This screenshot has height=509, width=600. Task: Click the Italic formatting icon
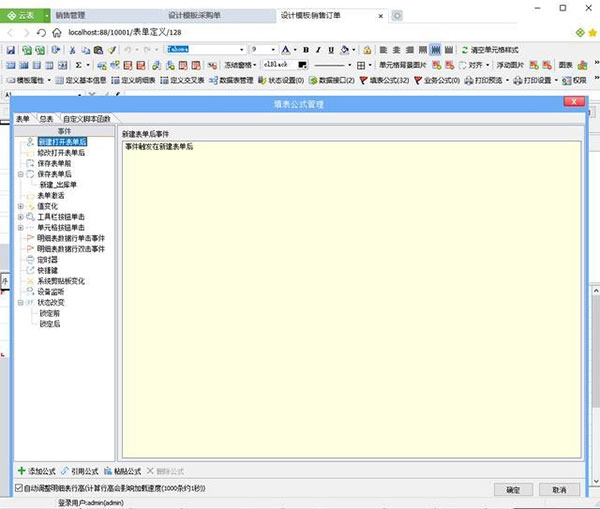[x=318, y=49]
